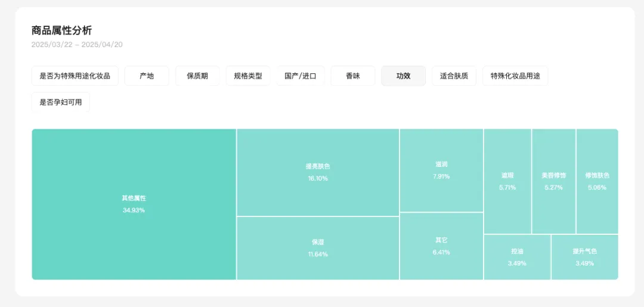The image size is (644, 307).
Task: Click the 其他属性 34.93% treemap block
Action: pyautogui.click(x=134, y=204)
